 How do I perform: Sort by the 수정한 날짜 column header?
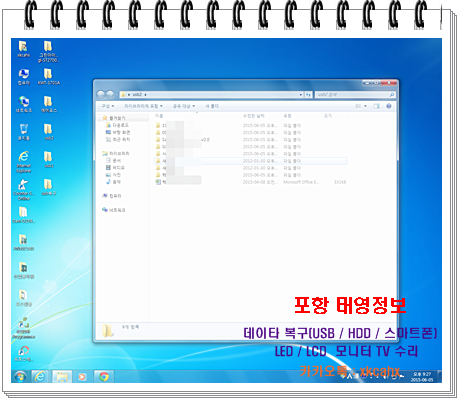click(253, 116)
